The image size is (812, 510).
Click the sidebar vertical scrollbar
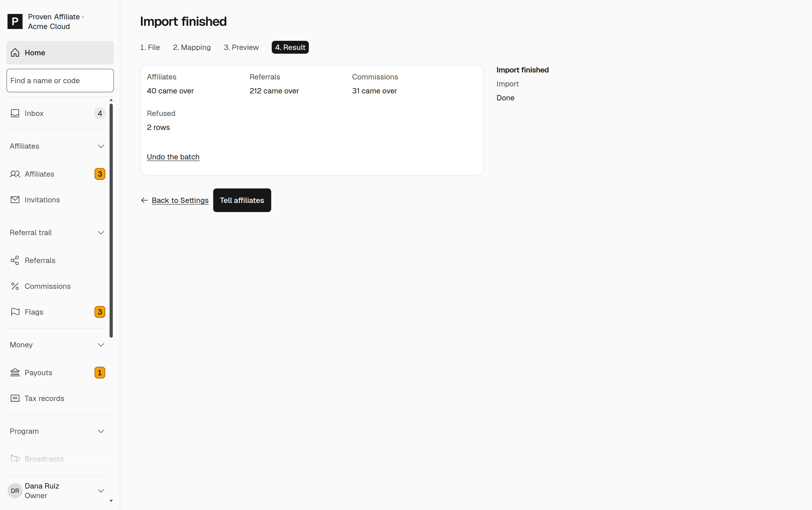(111, 221)
